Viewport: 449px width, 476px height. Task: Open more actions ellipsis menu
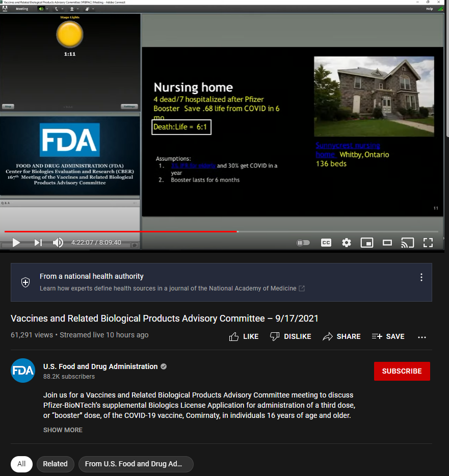422,337
